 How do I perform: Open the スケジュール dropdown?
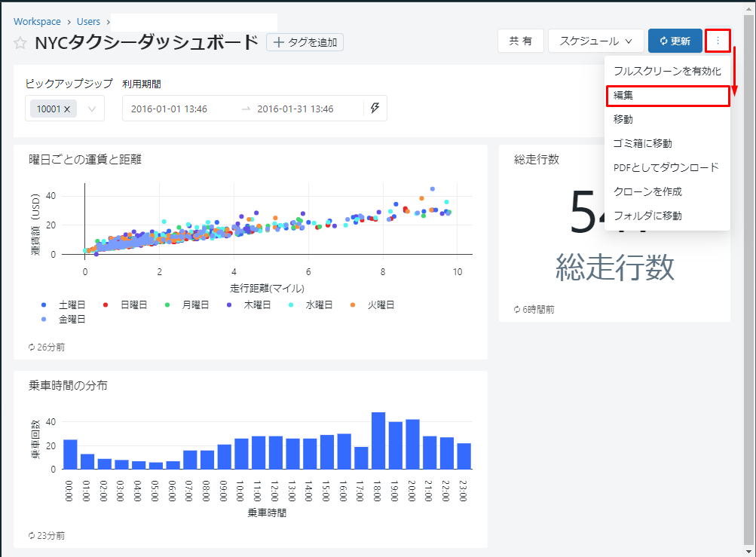(595, 41)
